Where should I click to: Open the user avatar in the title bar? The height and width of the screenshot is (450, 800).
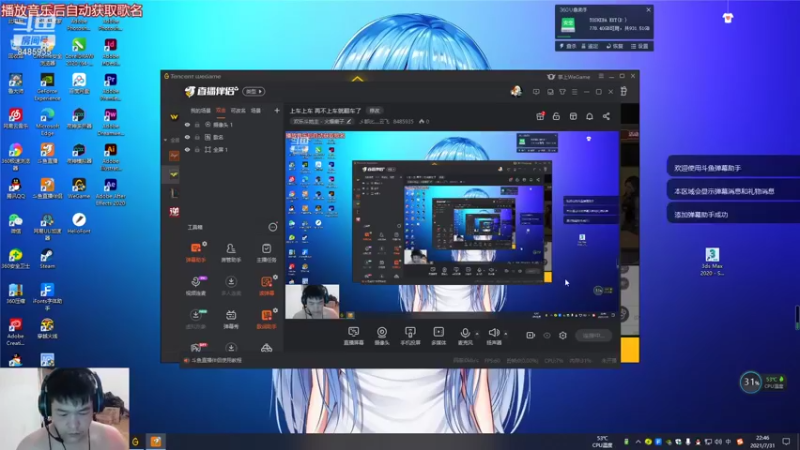(x=516, y=91)
